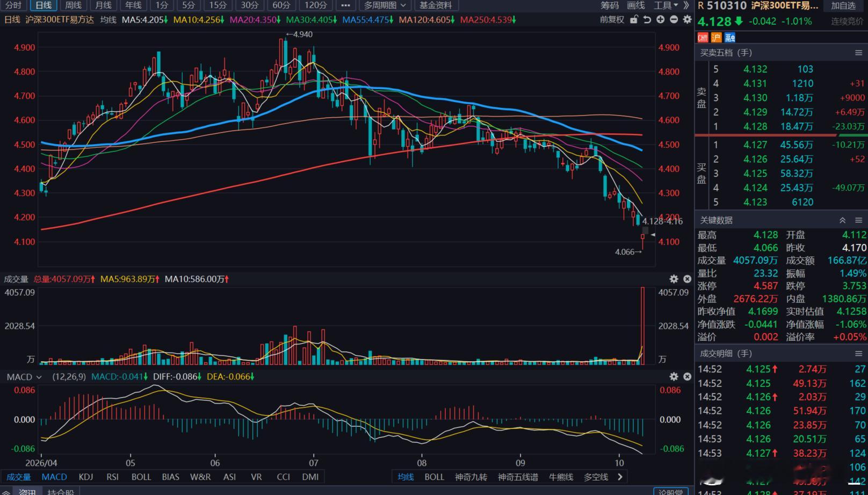Zoom in the K-line chart with plus icon
The image size is (868, 495).
coord(661,19)
